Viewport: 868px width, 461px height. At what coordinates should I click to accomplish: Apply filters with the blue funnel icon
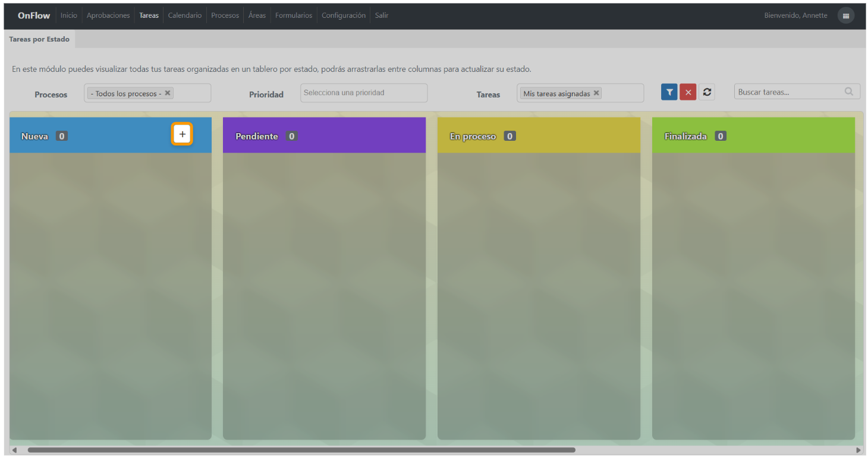tap(669, 92)
